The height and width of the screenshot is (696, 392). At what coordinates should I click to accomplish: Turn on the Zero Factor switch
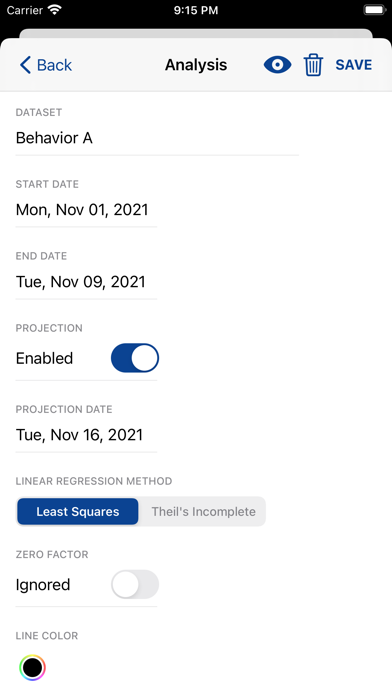tap(135, 584)
